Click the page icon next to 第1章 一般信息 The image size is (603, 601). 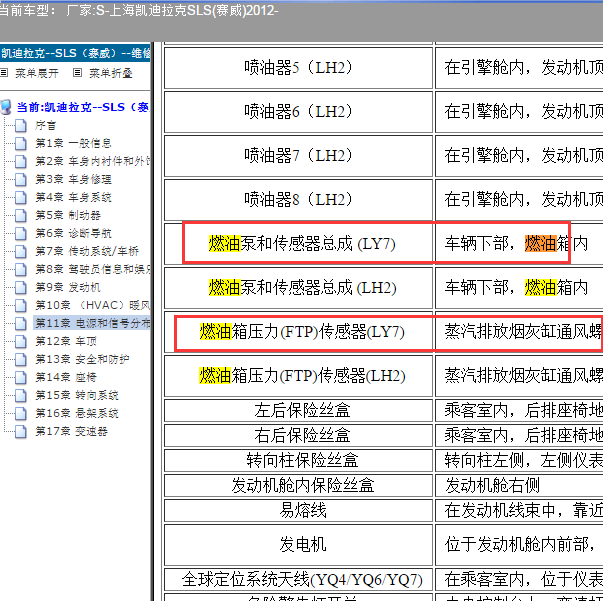coord(21,143)
